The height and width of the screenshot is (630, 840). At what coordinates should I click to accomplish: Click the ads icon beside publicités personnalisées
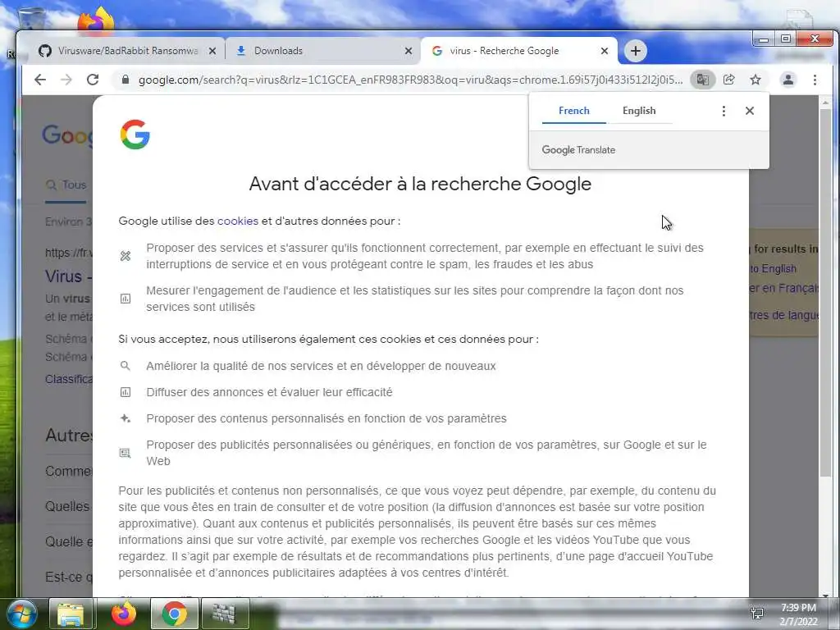pos(126,453)
